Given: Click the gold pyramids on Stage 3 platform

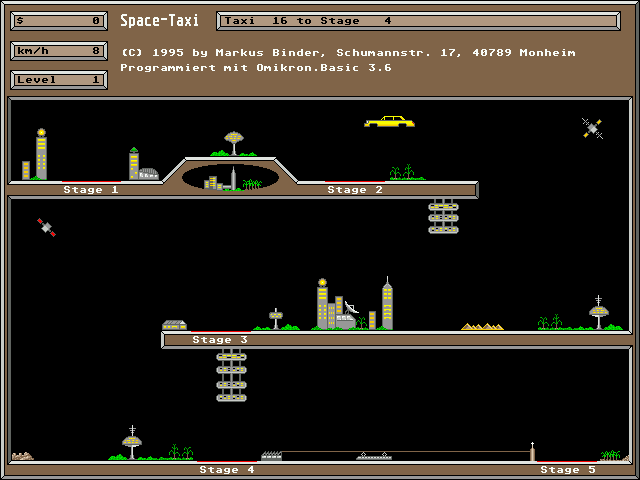Looking at the screenshot, I should pos(482,326).
